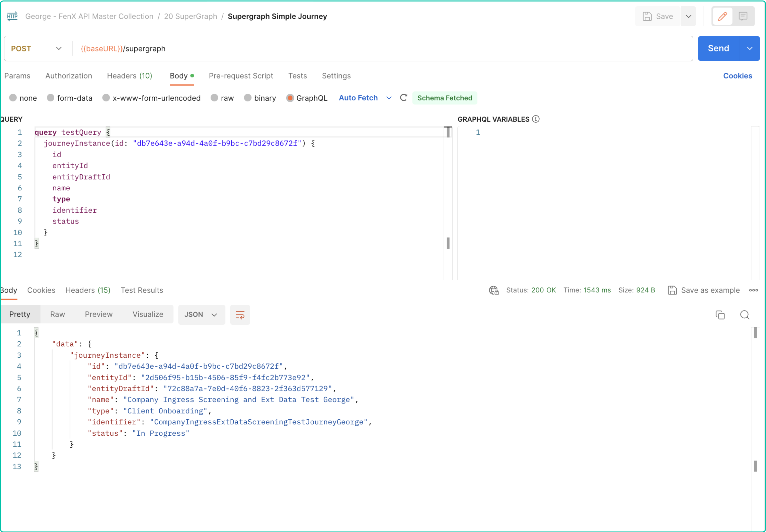Image resolution: width=766 pixels, height=532 pixels.
Task: Open search in response body
Action: tap(745, 315)
